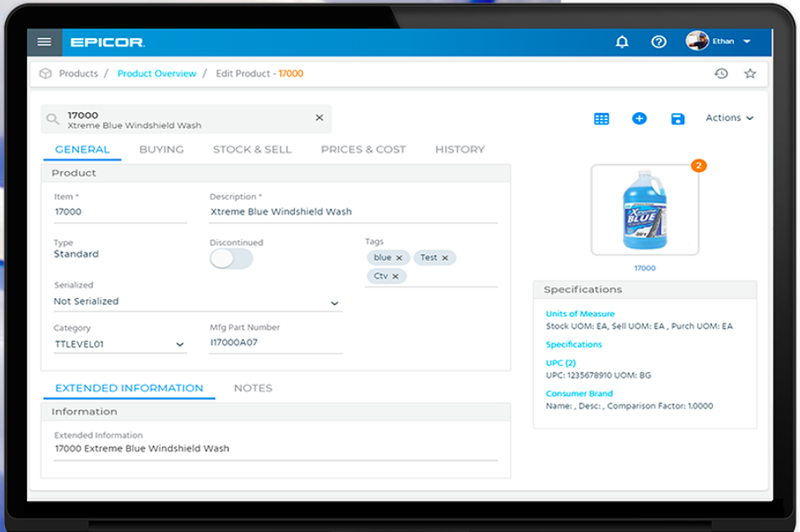Click the windshield wash product image thumbnail

pos(645,210)
